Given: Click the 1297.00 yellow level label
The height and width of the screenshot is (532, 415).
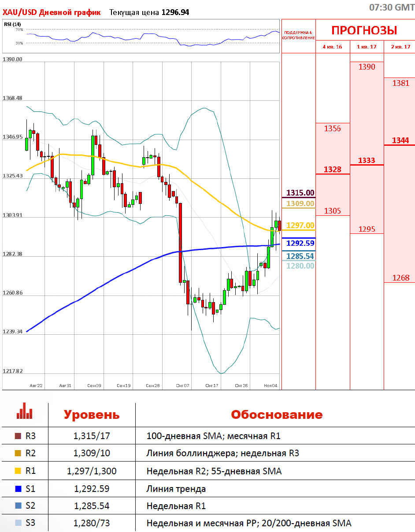Looking at the screenshot, I should point(300,225).
